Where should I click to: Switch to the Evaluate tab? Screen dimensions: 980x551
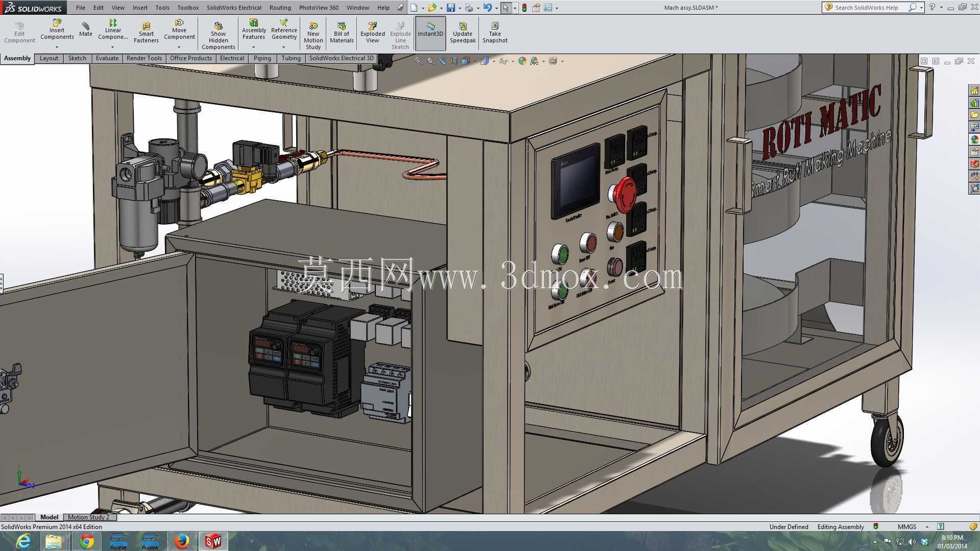click(x=107, y=58)
